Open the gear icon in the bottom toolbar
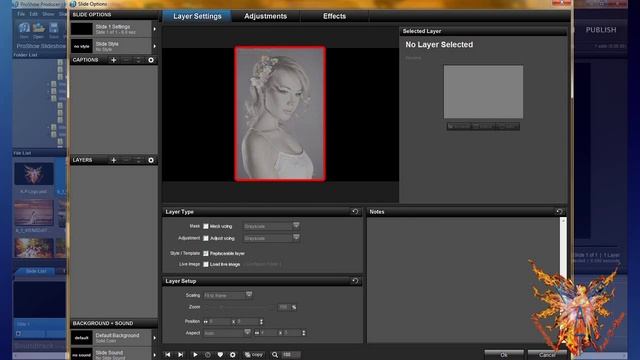The height and width of the screenshot is (360, 640). 233,355
